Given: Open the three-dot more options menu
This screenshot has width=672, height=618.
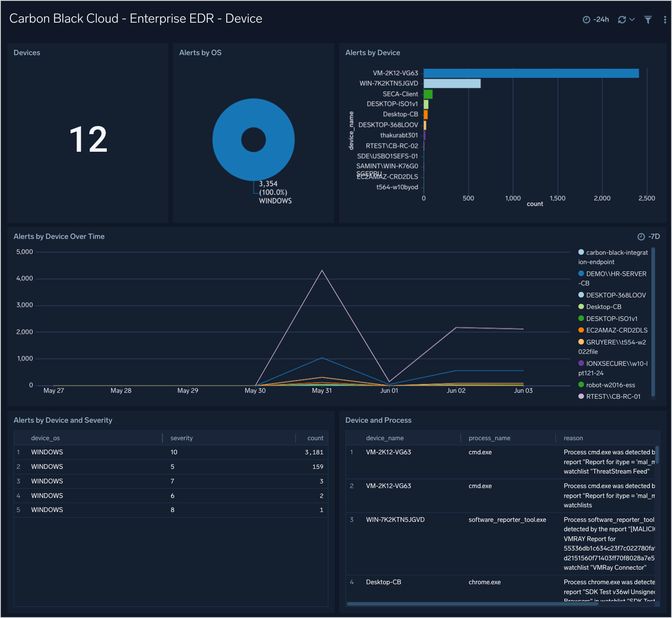Looking at the screenshot, I should click(664, 20).
